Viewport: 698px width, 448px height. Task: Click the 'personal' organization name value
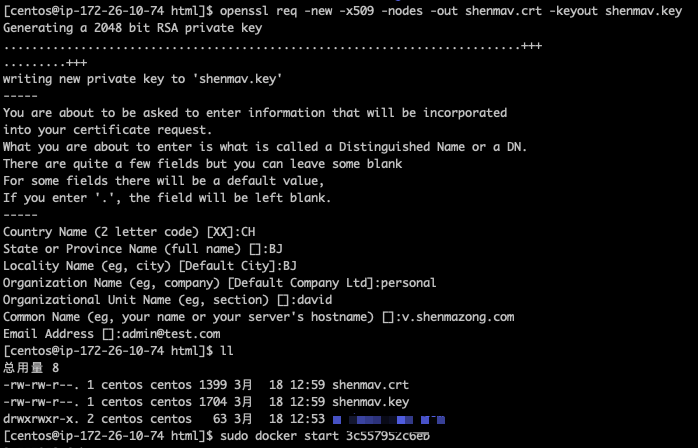(408, 283)
